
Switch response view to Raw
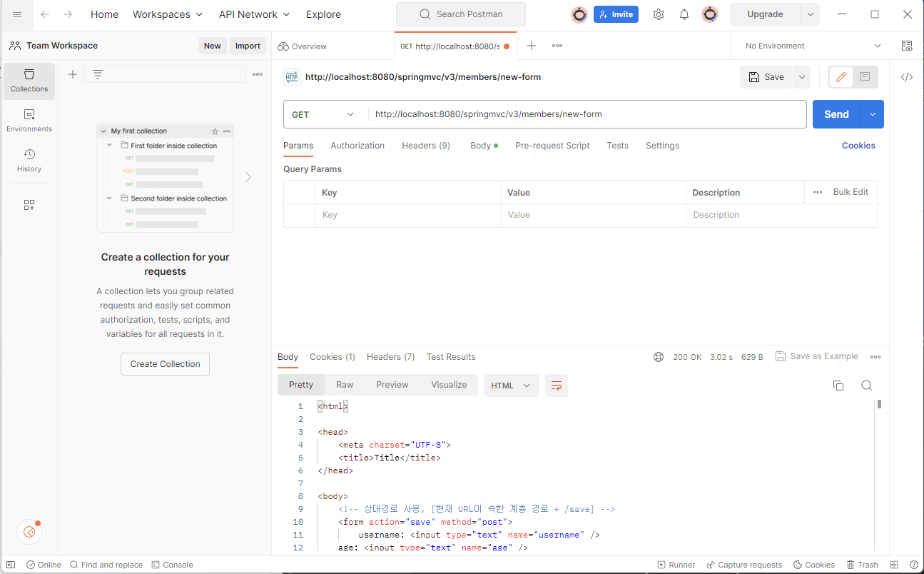point(345,385)
